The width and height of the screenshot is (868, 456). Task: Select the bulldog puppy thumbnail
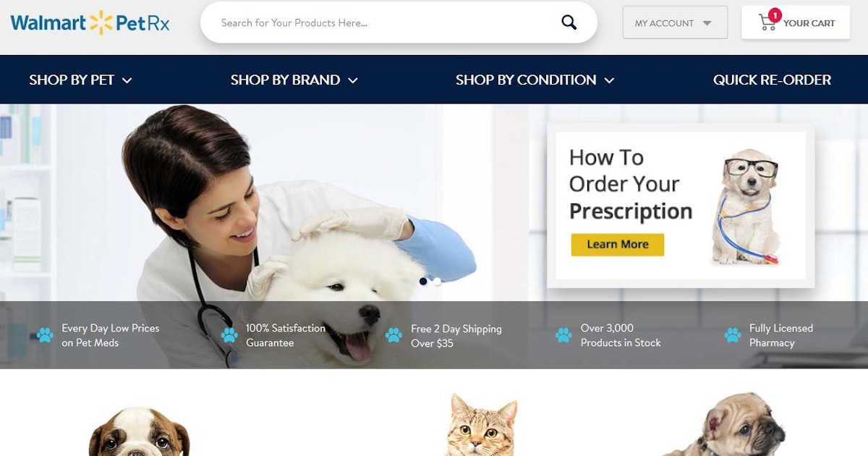(139, 431)
